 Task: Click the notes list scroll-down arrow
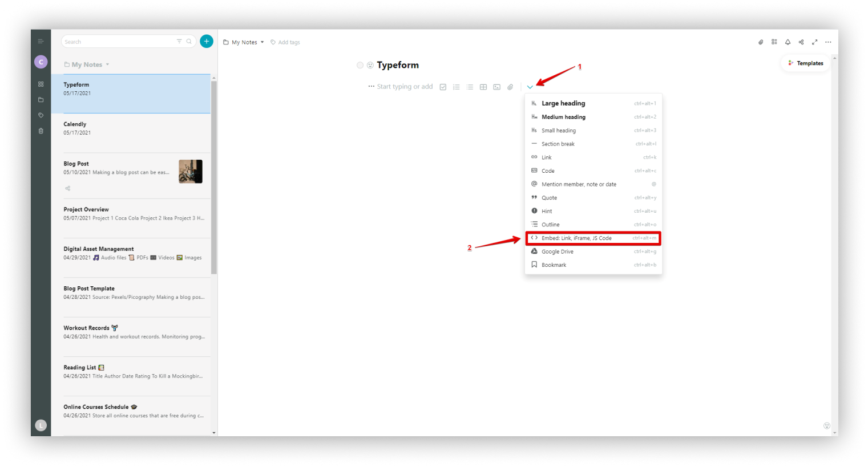[x=214, y=433]
